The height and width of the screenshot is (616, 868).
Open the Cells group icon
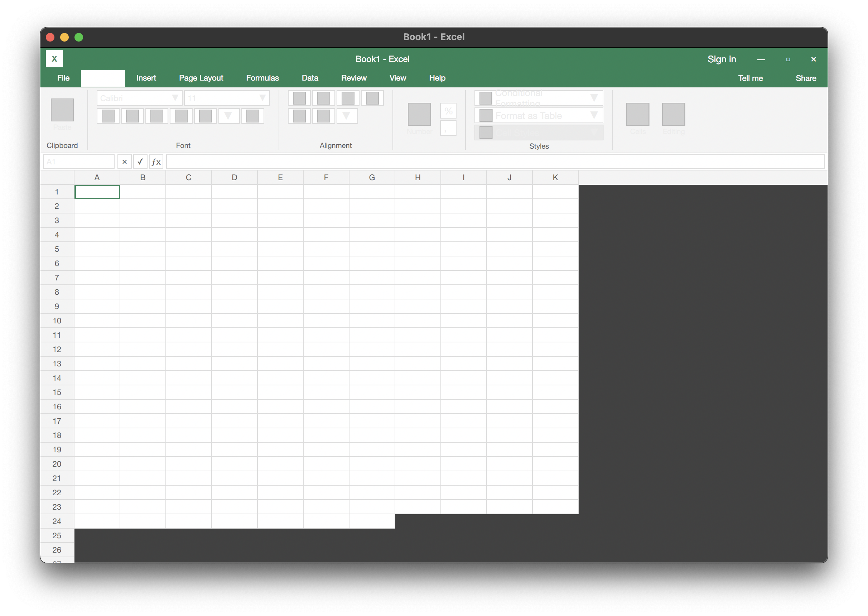[637, 114]
